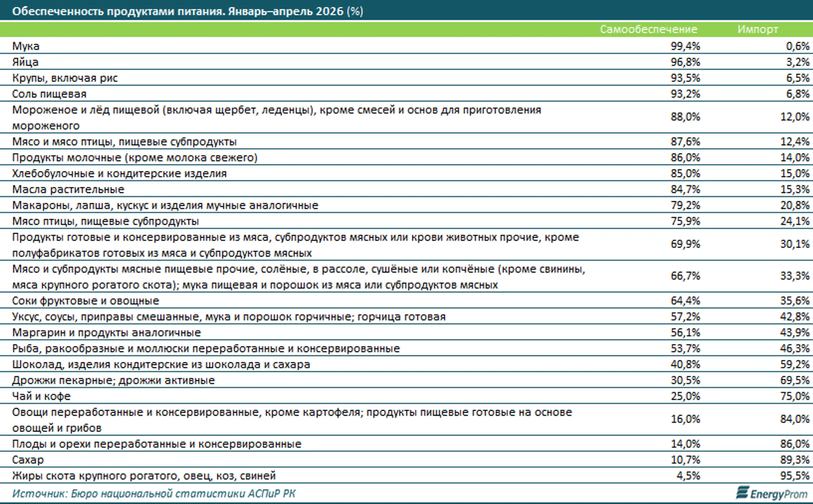Click 'Мясо и мясо птицы, пищевые субпродукты' label
Screen dimensions: 813x504
(124, 141)
